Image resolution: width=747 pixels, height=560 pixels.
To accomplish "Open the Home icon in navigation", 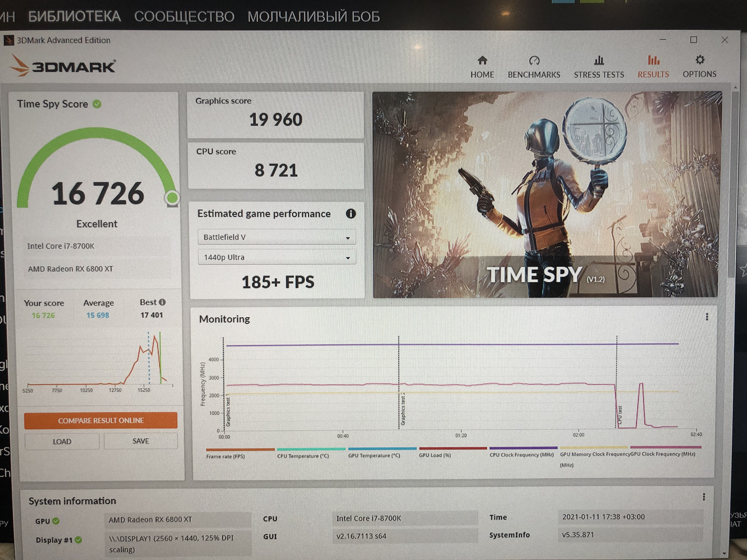I will (482, 61).
